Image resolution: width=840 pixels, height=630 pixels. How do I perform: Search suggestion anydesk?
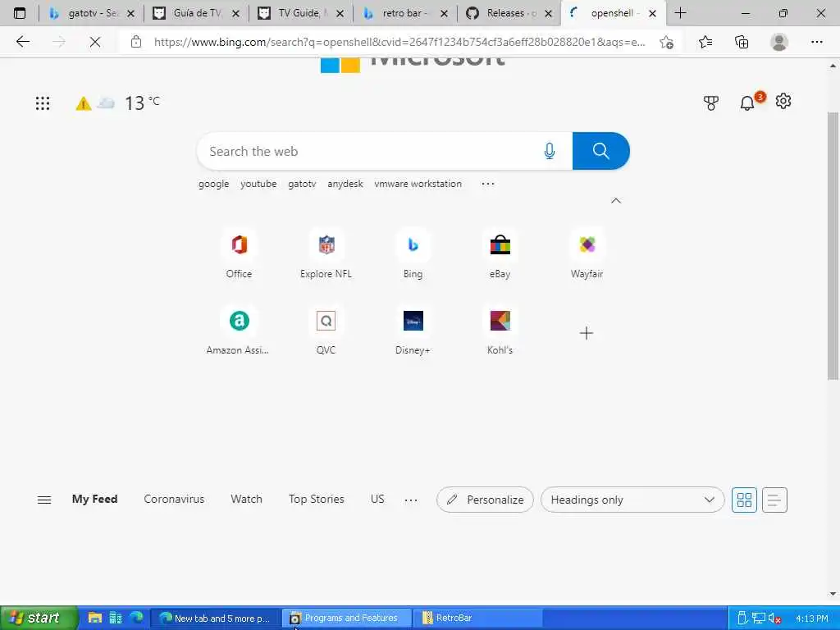click(345, 184)
